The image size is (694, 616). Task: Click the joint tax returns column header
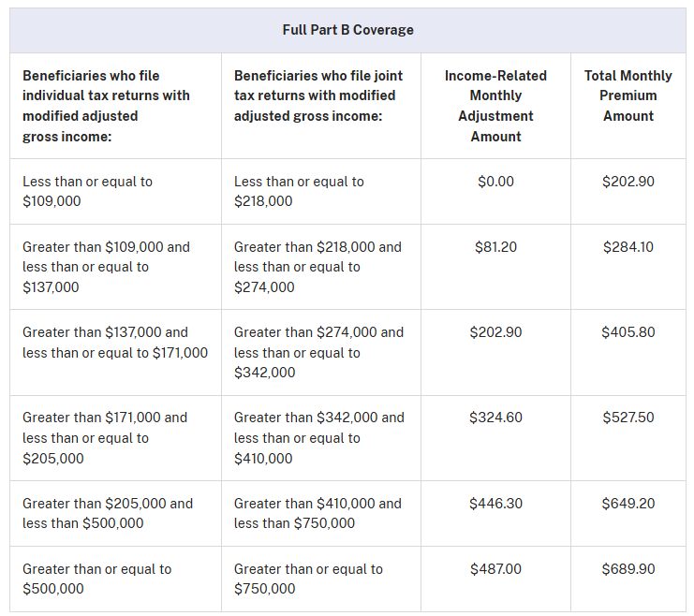(315, 95)
